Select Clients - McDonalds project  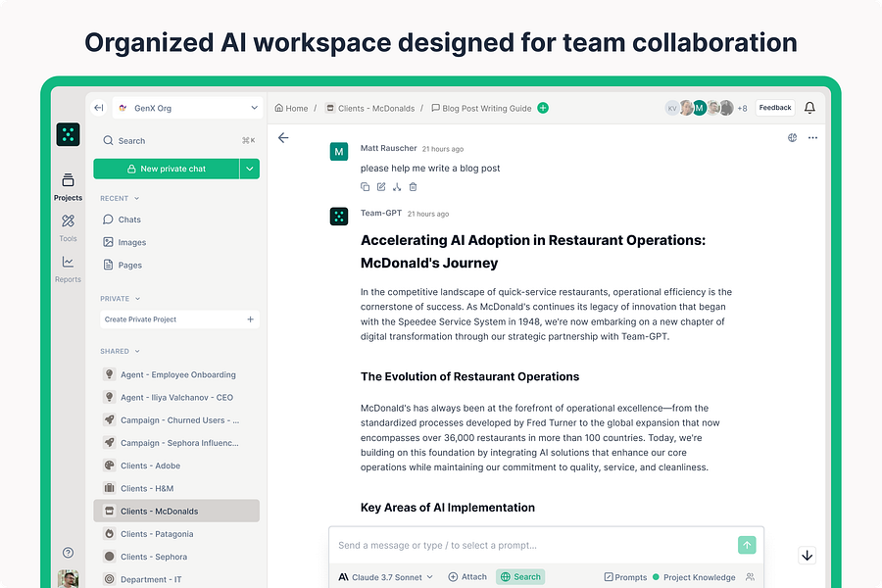pos(176,511)
